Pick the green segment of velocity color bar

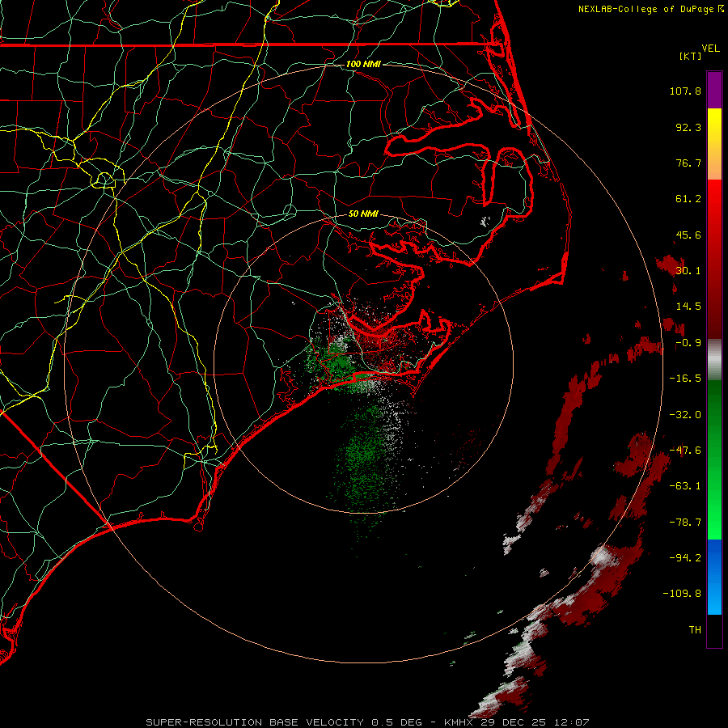(x=714, y=459)
